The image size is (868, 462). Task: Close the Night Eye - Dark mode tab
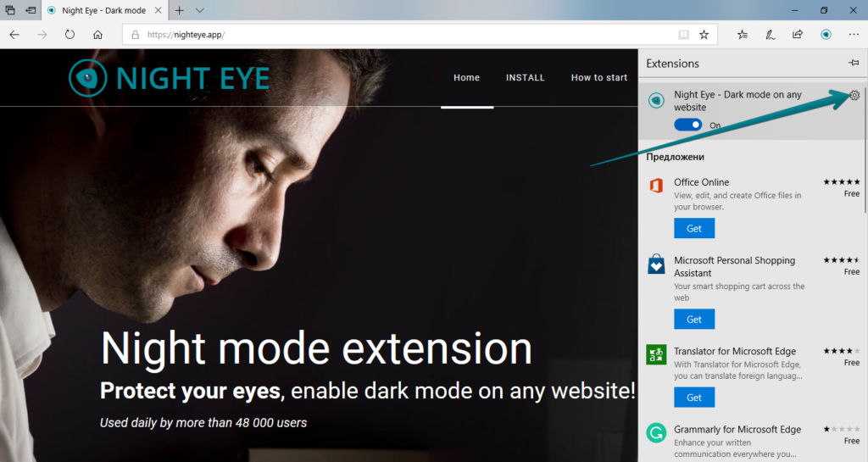point(159,10)
